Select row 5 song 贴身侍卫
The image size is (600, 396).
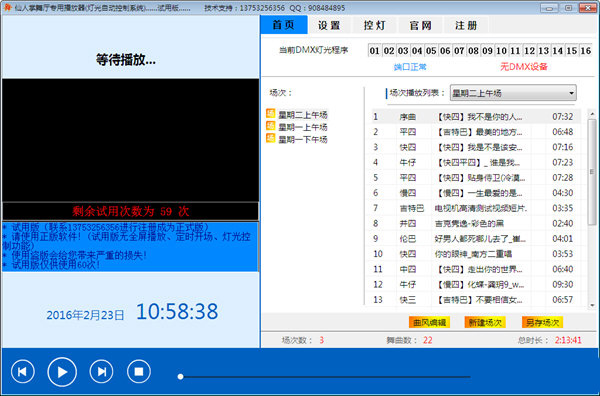coord(476,178)
